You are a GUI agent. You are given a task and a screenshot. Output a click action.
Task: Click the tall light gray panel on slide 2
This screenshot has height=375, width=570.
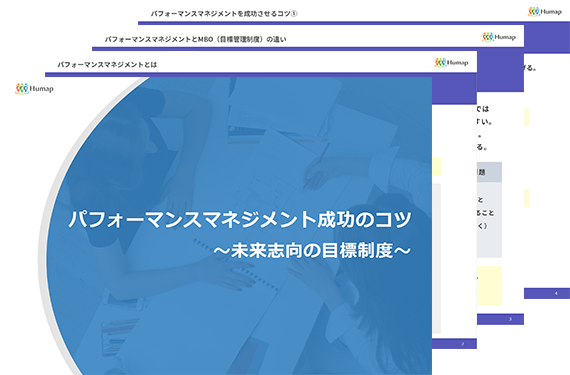pos(437,258)
